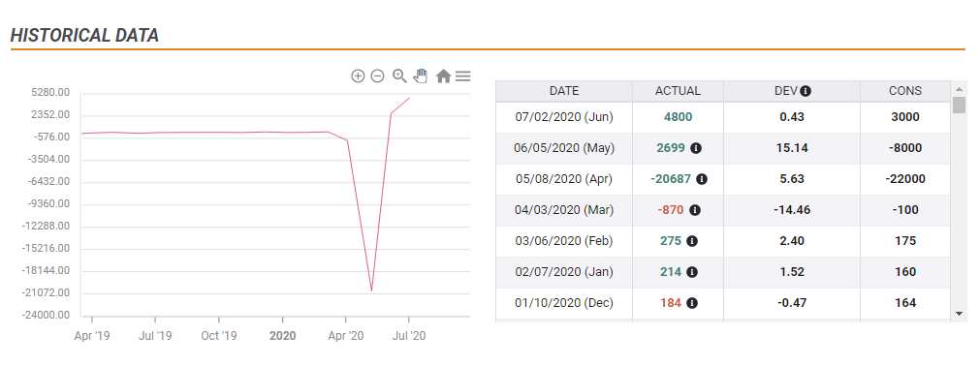Image resolution: width=980 pixels, height=366 pixels.
Task: Reset chart zoom with home icon
Action: pyautogui.click(x=443, y=76)
